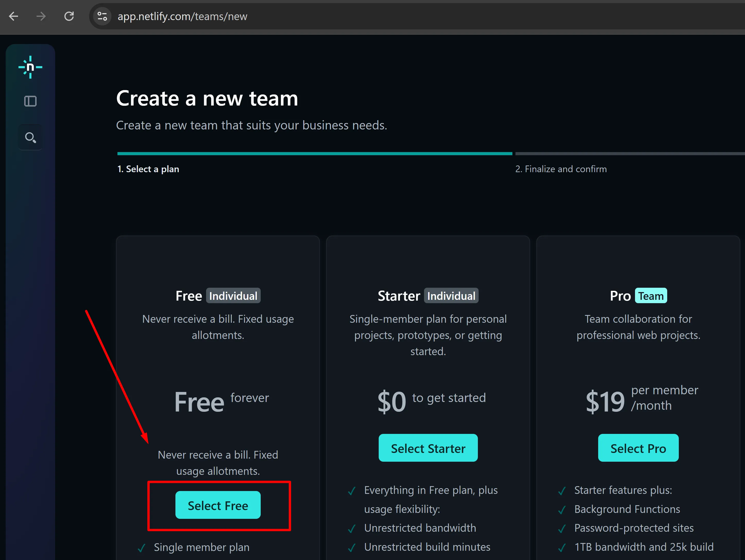
Task: Click the Background Functions checkmark icon
Action: [x=562, y=510]
